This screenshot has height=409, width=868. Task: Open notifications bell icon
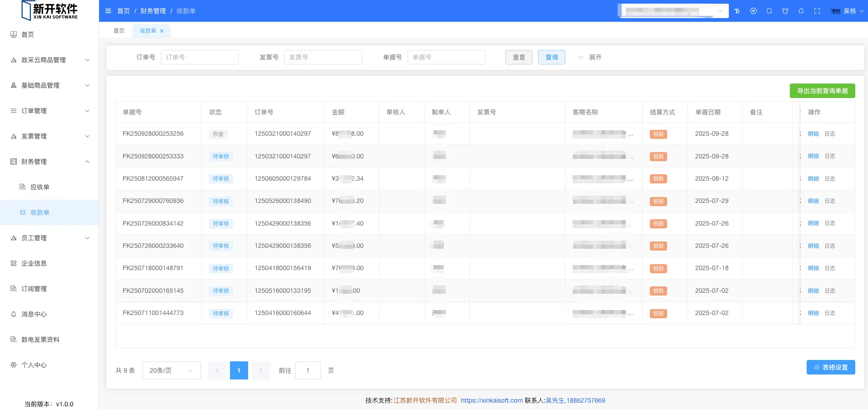coord(801,11)
